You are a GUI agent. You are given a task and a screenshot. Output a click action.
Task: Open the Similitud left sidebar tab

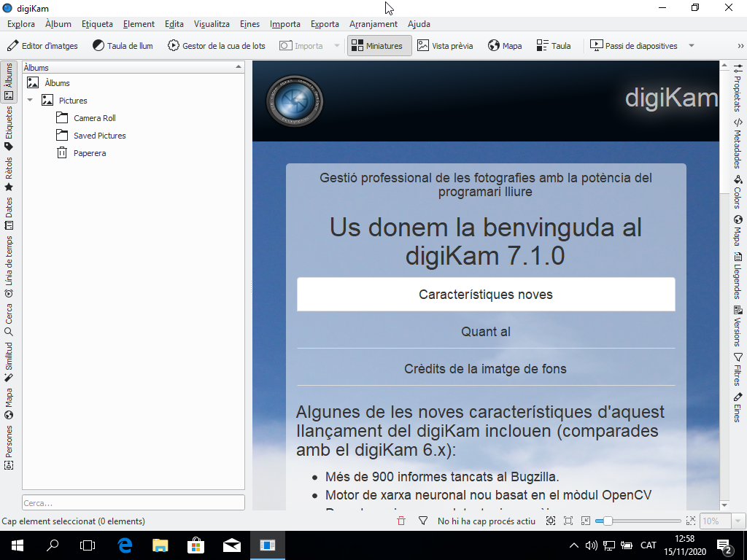[9, 362]
